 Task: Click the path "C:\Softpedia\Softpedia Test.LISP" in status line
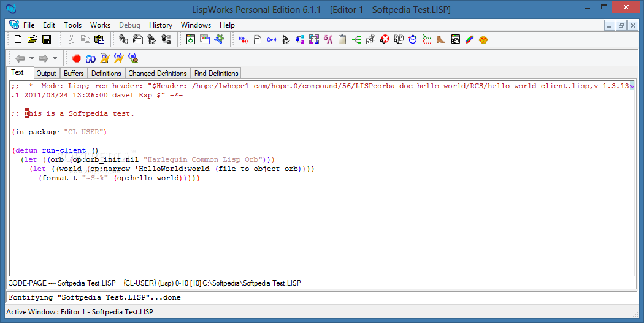point(251,283)
